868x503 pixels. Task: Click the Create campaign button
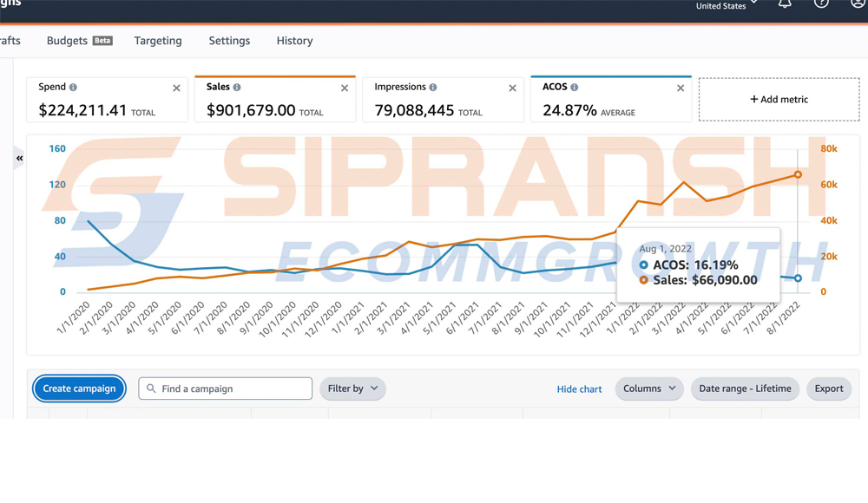79,389
